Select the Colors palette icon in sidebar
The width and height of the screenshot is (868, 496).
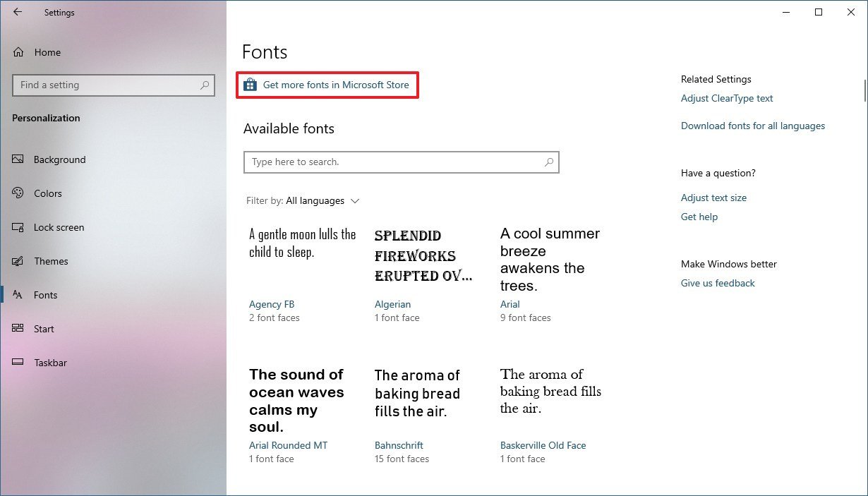pyautogui.click(x=17, y=193)
